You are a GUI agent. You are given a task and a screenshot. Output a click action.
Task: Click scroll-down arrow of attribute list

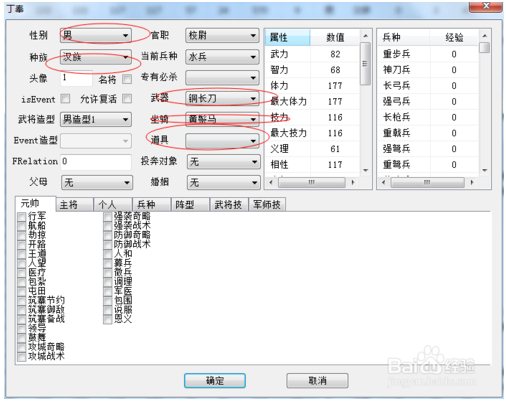(365, 170)
